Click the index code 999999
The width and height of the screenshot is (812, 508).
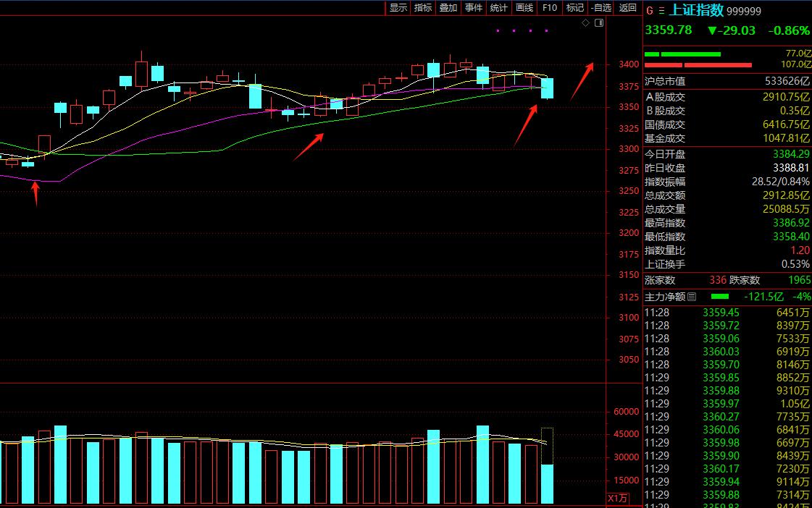pyautogui.click(x=744, y=12)
